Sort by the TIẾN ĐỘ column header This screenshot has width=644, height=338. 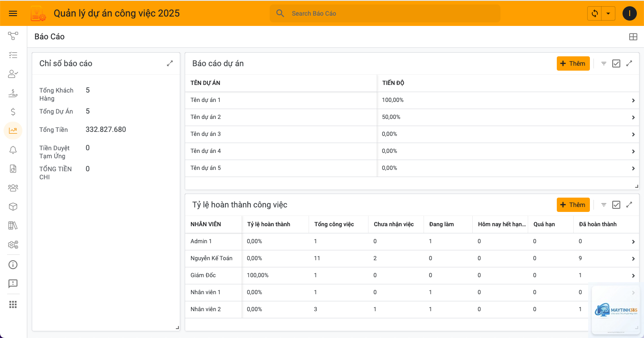pos(394,83)
